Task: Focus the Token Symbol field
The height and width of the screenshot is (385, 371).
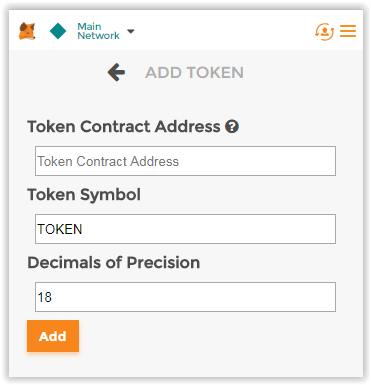Action: [185, 229]
